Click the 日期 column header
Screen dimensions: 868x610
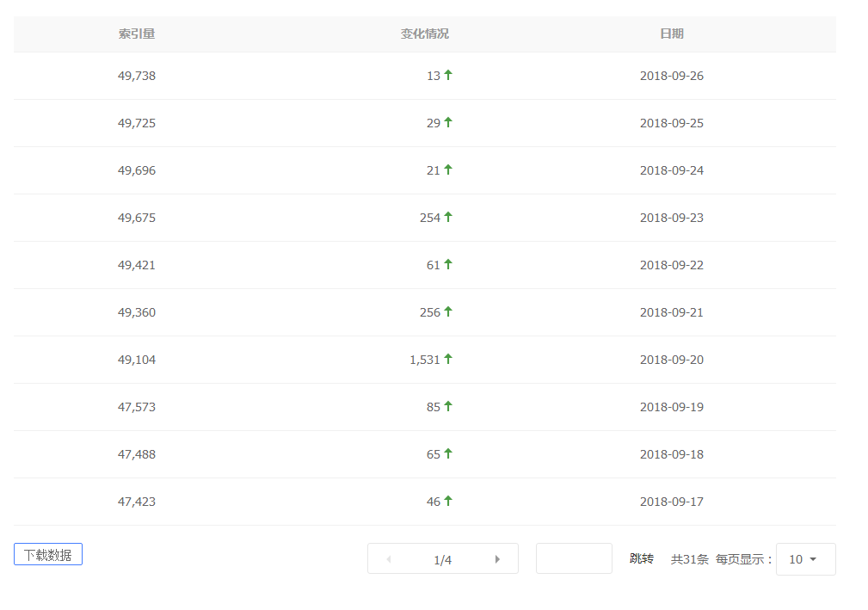tap(672, 34)
